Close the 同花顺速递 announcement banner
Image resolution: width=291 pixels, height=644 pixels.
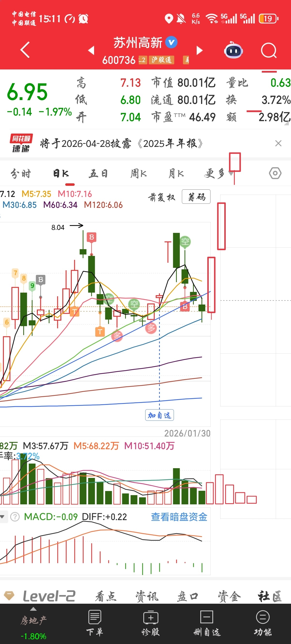click(278, 143)
